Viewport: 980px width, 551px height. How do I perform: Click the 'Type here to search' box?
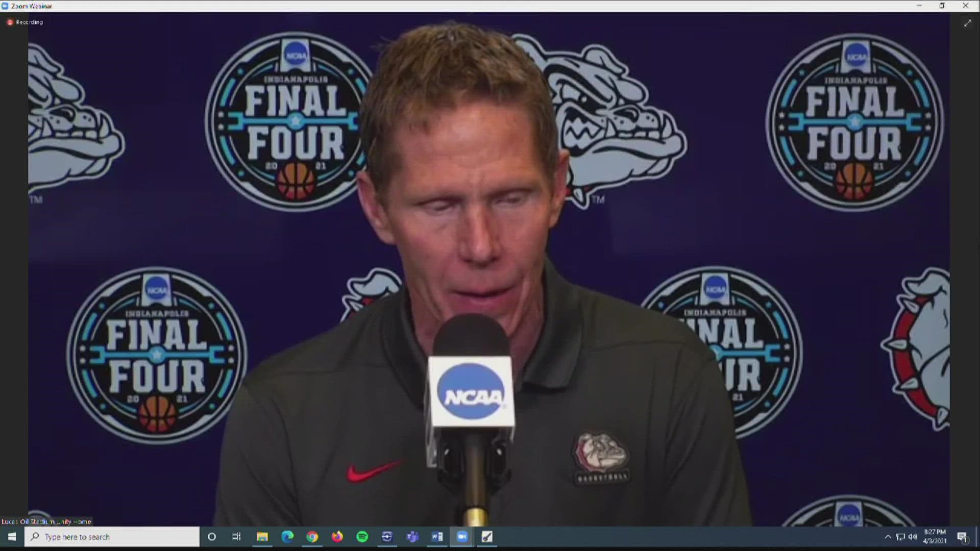(x=112, y=537)
